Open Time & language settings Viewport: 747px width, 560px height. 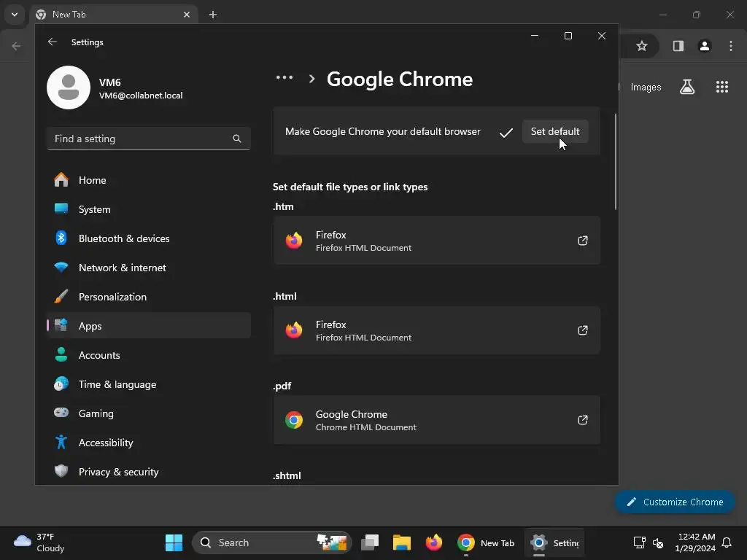pyautogui.click(x=149, y=384)
